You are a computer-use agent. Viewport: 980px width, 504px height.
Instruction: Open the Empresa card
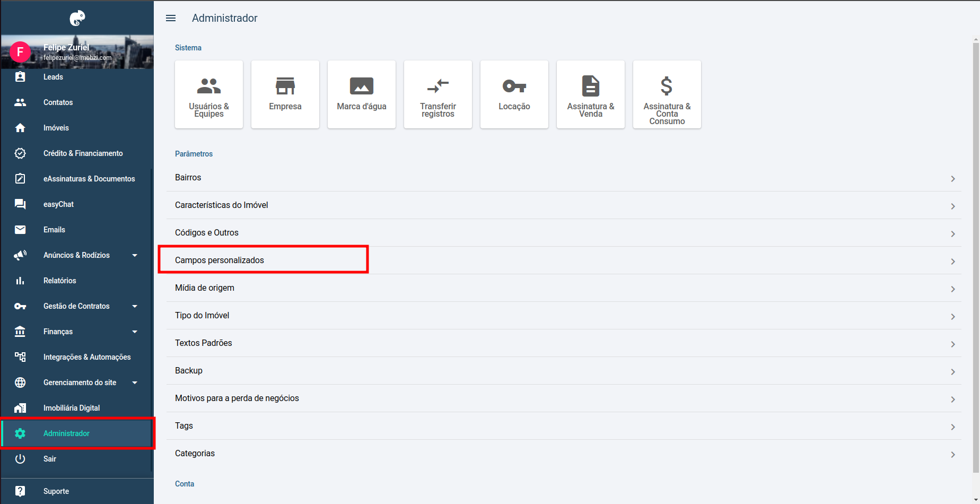pyautogui.click(x=285, y=94)
